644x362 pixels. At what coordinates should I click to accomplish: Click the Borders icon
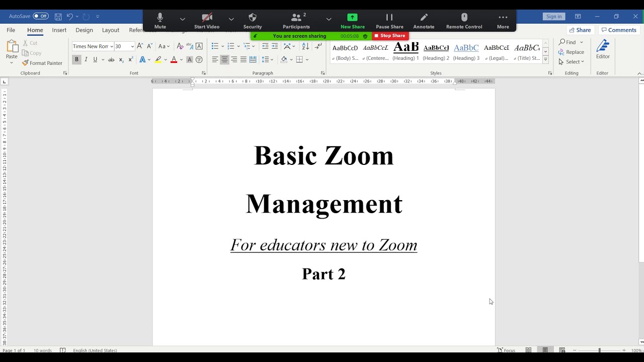point(299,59)
